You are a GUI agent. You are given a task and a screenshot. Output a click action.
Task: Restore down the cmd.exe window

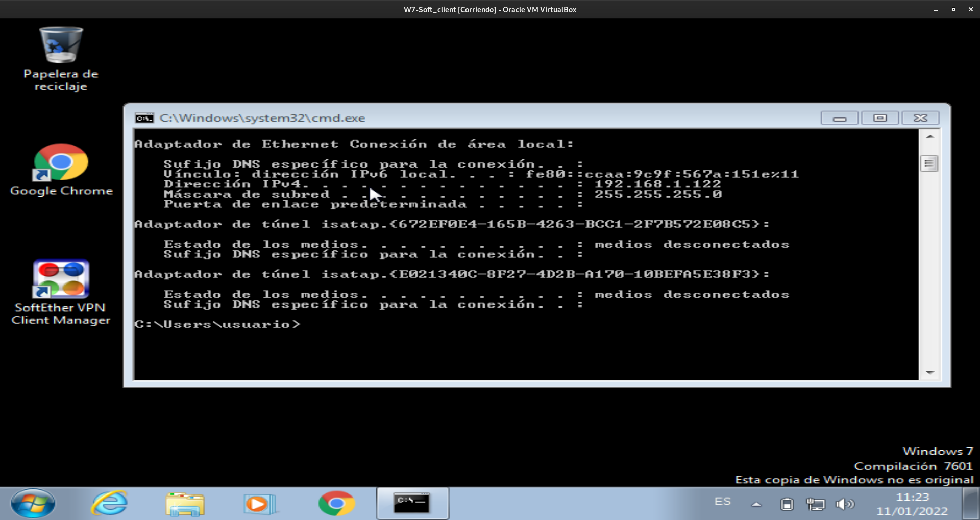pyautogui.click(x=880, y=117)
